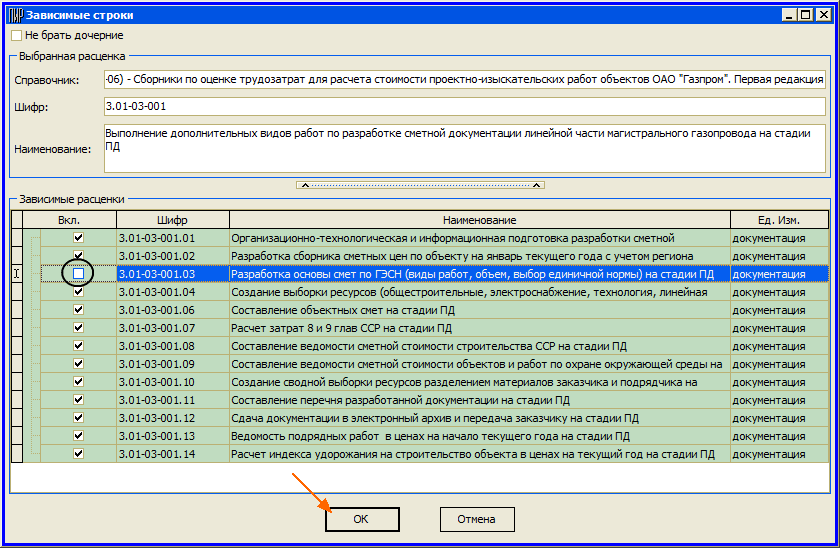The width and height of the screenshot is (840, 548).
Task: Click the 'Наименование' column header
Action: [x=479, y=220]
